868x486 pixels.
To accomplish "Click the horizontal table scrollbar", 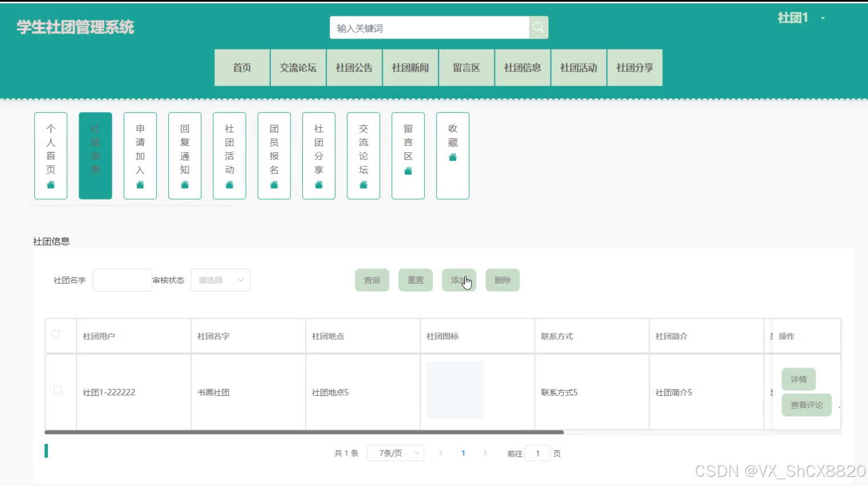I will coord(304,432).
